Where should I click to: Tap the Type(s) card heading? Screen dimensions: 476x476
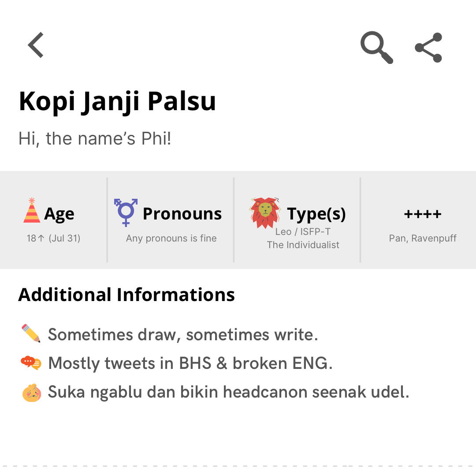(316, 214)
